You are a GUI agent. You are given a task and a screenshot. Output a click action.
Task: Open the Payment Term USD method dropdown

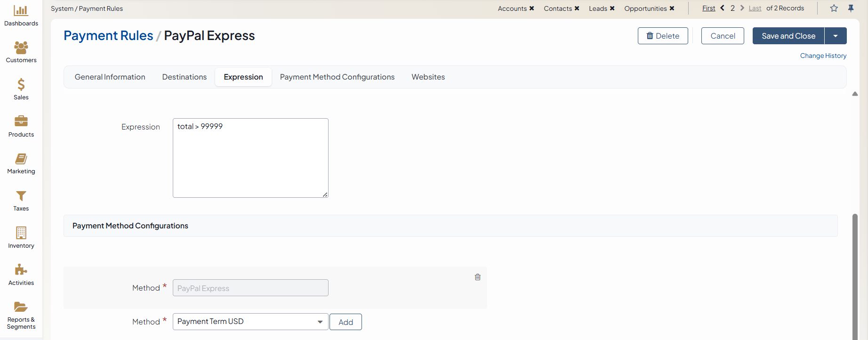point(250,322)
